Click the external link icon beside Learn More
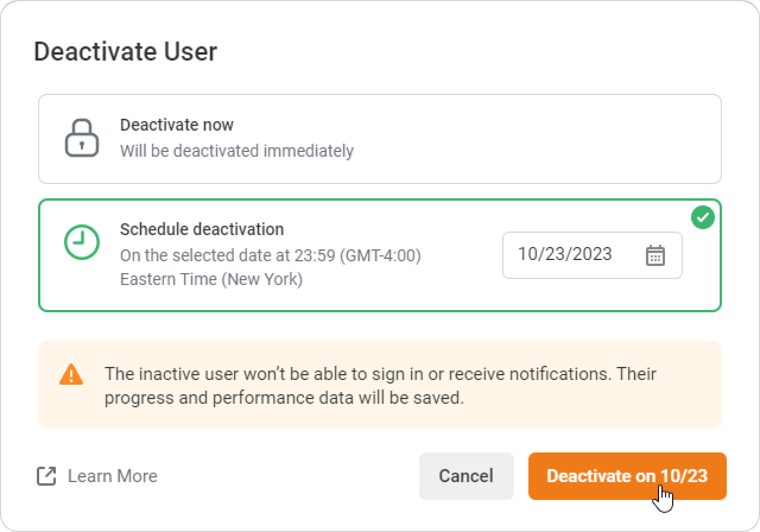The width and height of the screenshot is (760, 532). 46,476
